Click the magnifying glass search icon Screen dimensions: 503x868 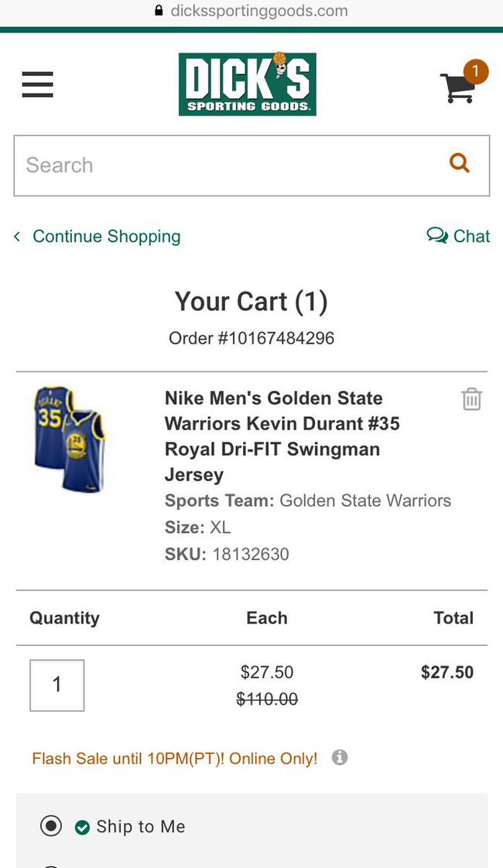click(460, 163)
